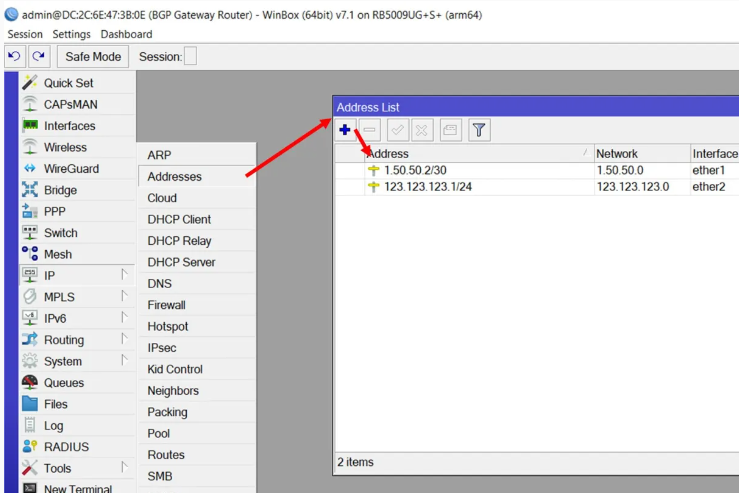Select address row 1.50.50.2/30
The height and width of the screenshot is (493, 739).
point(537,170)
